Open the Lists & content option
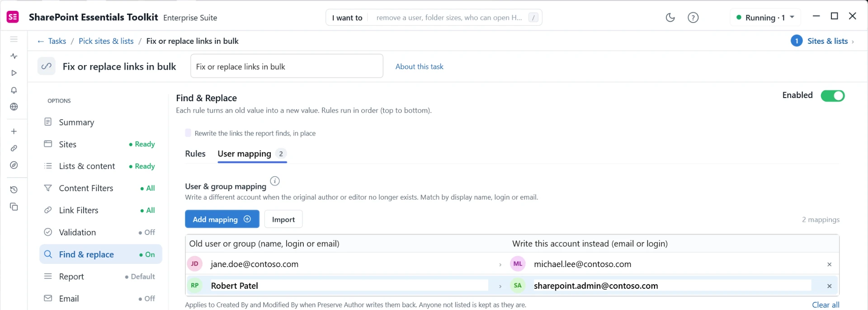Viewport: 868px width, 310px height. tap(100, 166)
